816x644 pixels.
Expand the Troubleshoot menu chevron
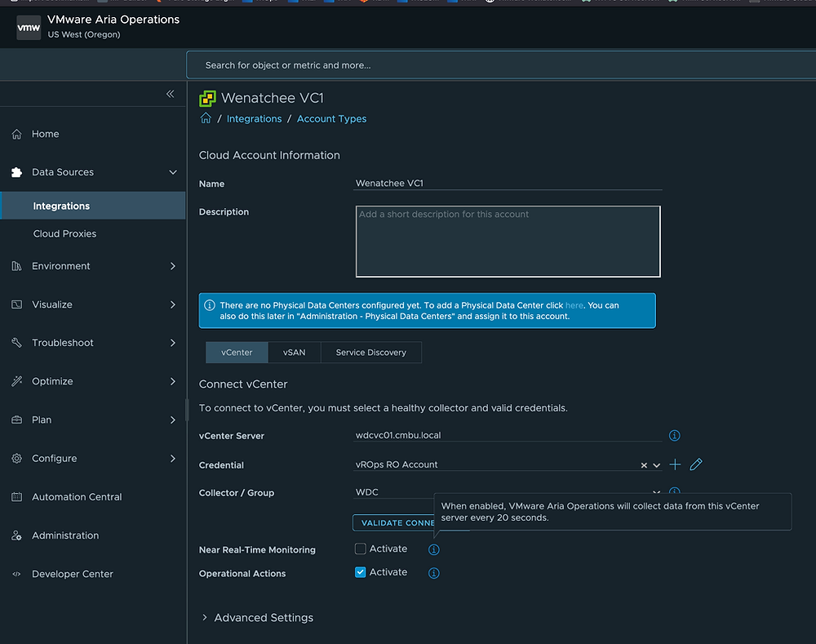click(173, 343)
